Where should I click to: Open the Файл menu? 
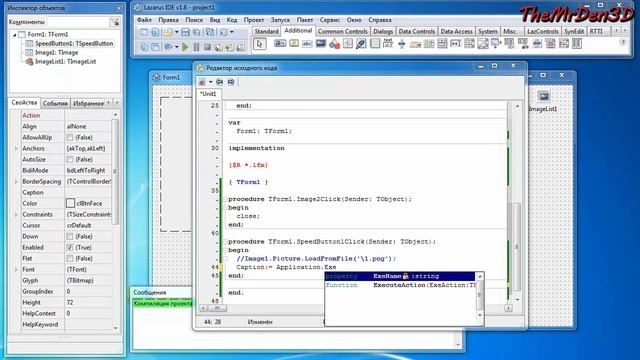(144, 20)
